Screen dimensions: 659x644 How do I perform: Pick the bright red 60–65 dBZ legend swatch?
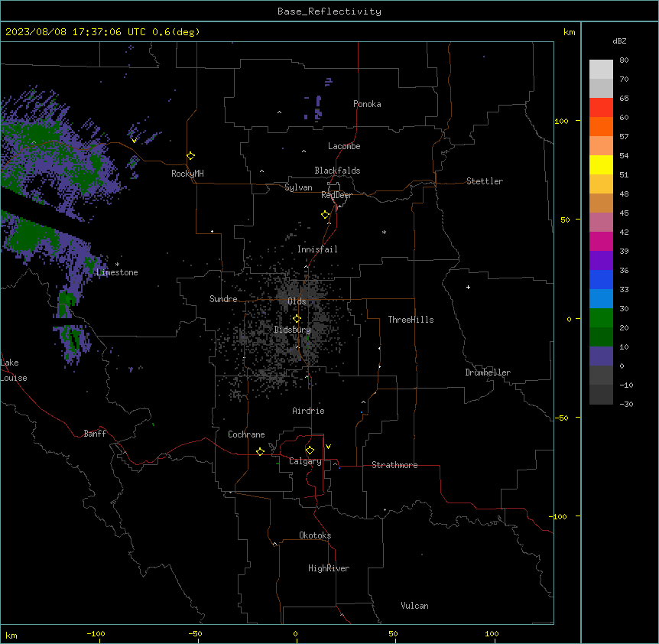tap(601, 107)
